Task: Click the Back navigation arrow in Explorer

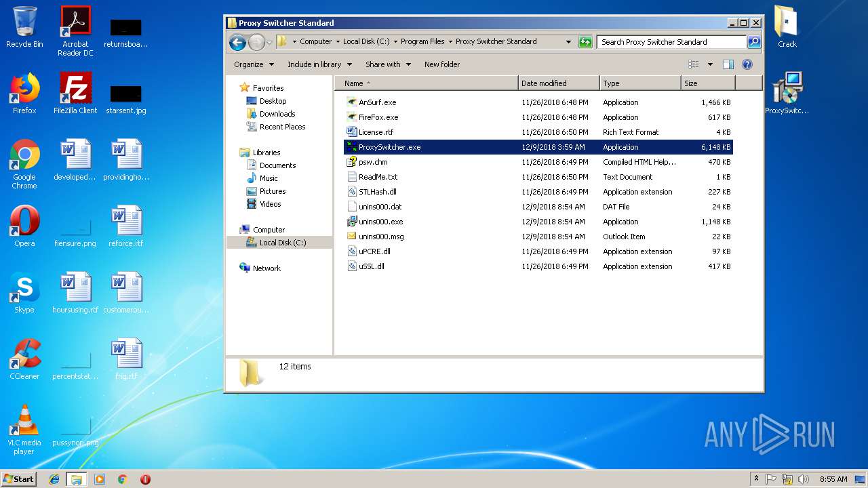Action: click(237, 43)
